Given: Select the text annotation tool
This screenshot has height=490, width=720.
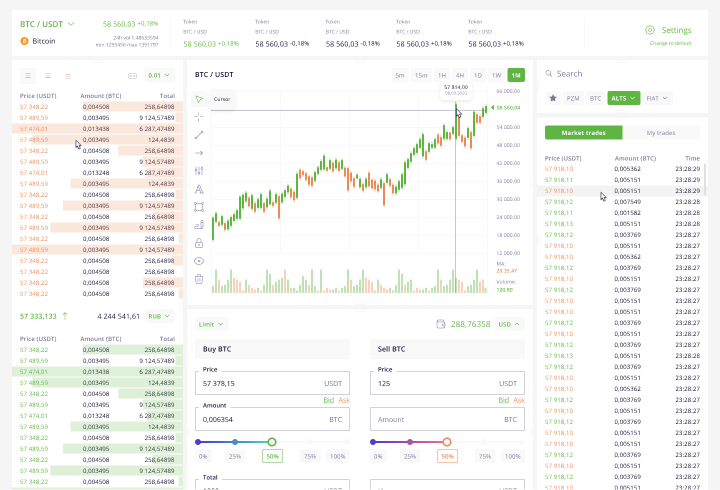Looking at the screenshot, I should tap(199, 189).
